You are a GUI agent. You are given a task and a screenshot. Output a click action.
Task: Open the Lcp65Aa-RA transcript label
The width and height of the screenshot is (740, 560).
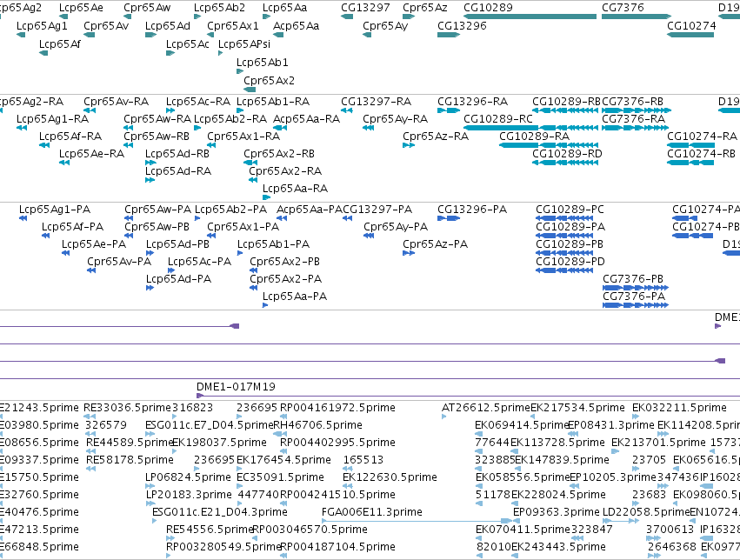coord(295,189)
